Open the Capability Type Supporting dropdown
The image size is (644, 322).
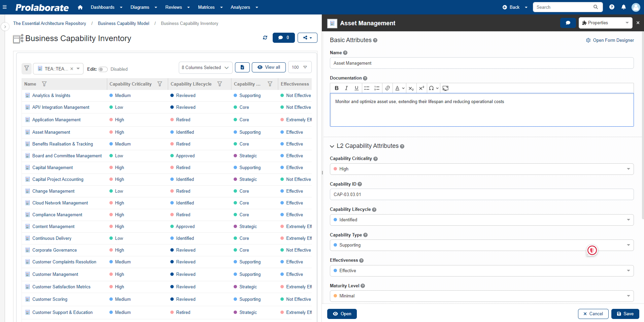pos(482,245)
